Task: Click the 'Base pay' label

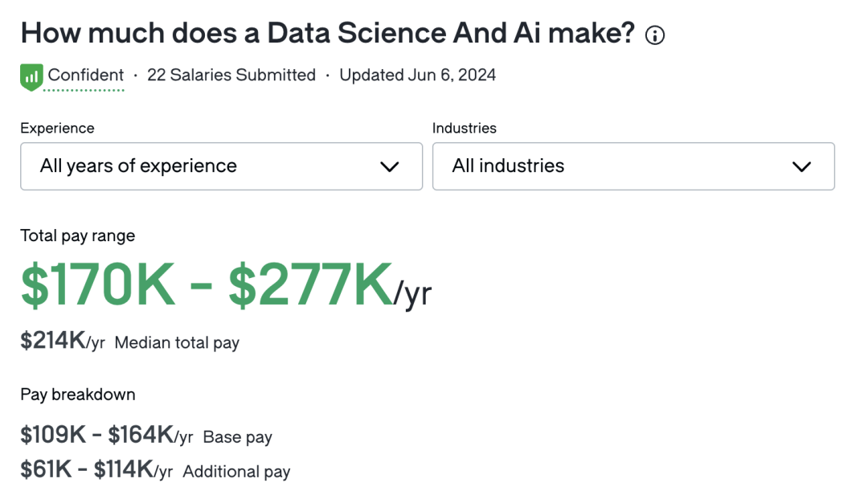Action: tap(237, 437)
